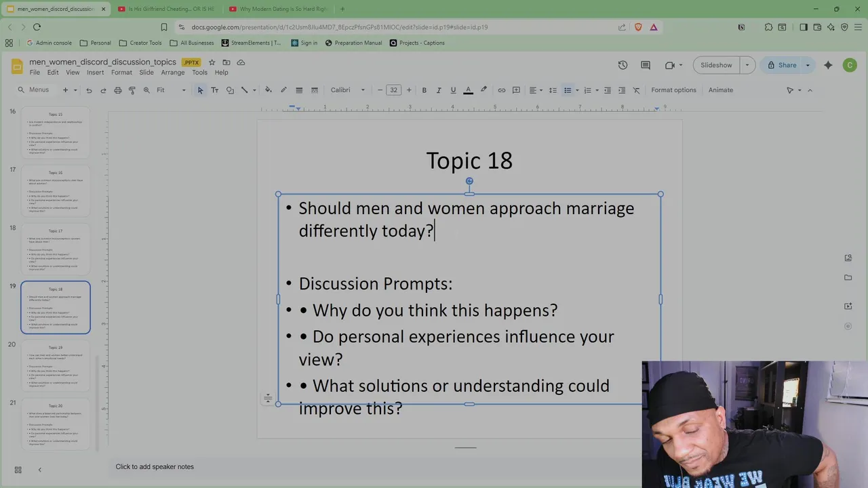Decrease indent of the text

[x=608, y=90]
